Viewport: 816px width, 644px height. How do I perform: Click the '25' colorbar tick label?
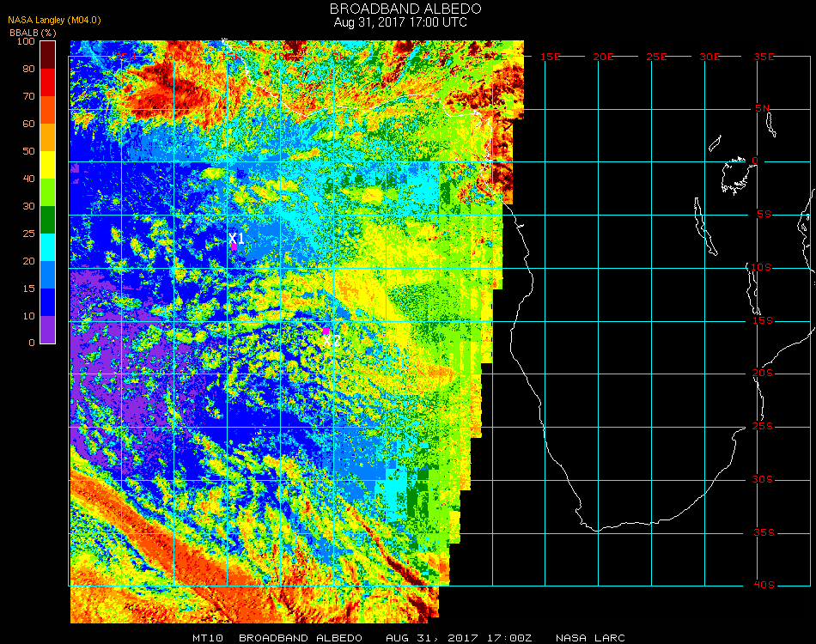(x=28, y=234)
